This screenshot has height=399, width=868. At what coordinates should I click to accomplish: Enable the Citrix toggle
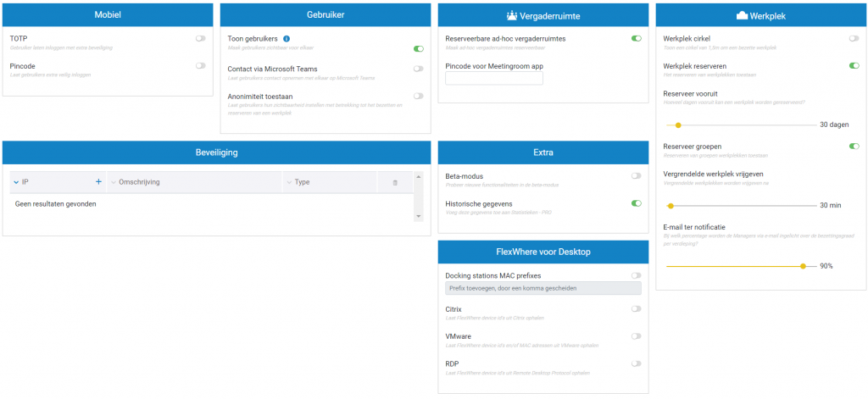(637, 309)
